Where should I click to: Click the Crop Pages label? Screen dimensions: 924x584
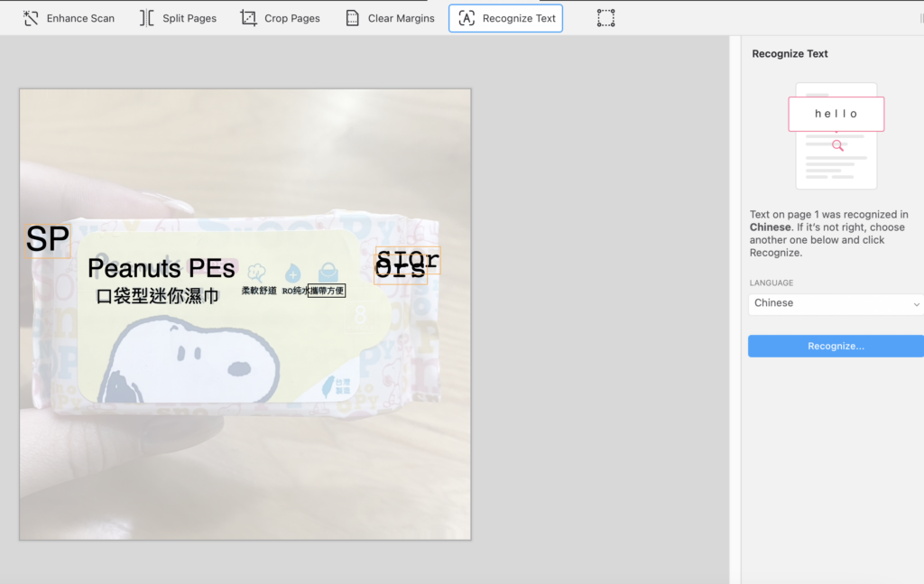292,18
